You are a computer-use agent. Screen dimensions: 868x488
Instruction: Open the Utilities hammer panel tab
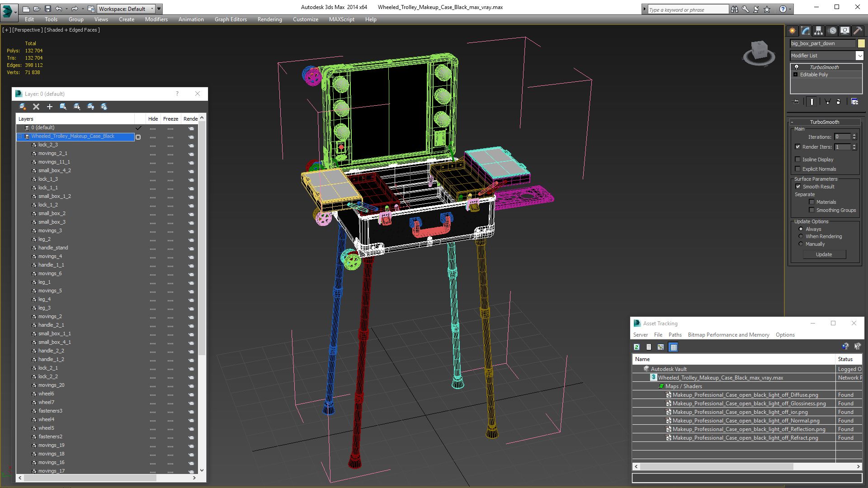click(x=858, y=31)
